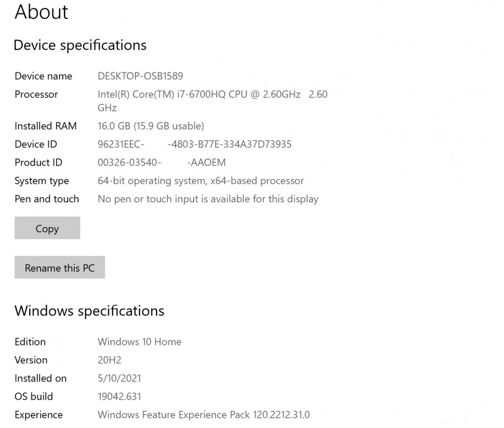Click the Windows specifications heading
The width and height of the screenshot is (504, 428).
pos(89,311)
